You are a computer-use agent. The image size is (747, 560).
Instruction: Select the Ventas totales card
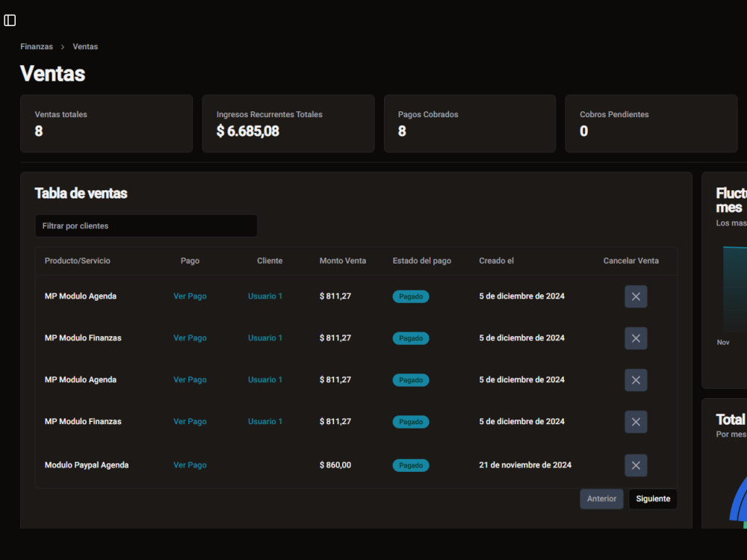106,124
